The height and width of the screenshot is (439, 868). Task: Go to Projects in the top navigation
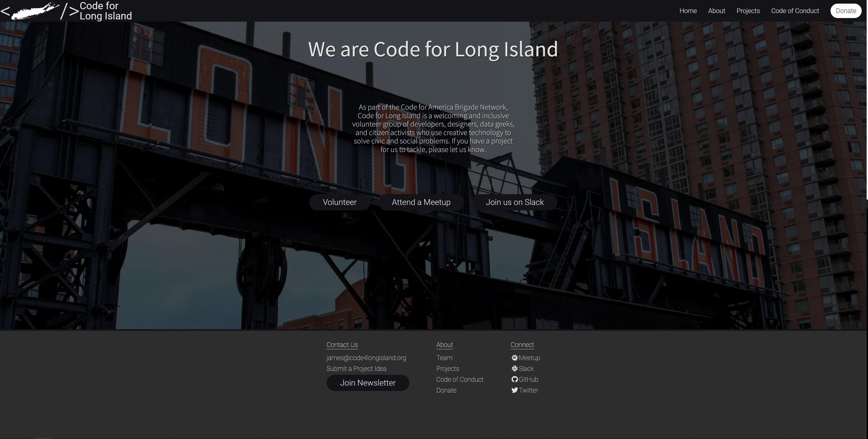[748, 11]
